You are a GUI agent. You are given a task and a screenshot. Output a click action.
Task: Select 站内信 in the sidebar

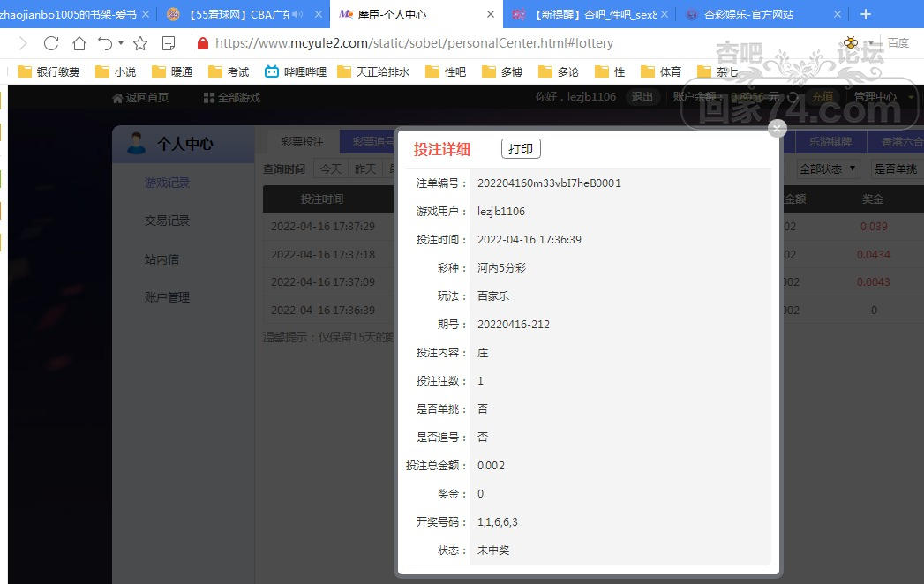[162, 258]
